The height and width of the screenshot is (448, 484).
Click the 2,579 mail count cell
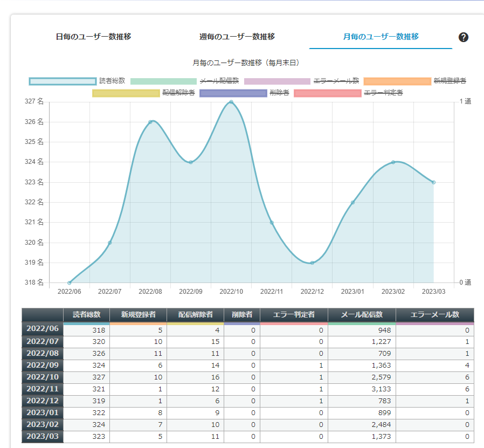pos(362,377)
